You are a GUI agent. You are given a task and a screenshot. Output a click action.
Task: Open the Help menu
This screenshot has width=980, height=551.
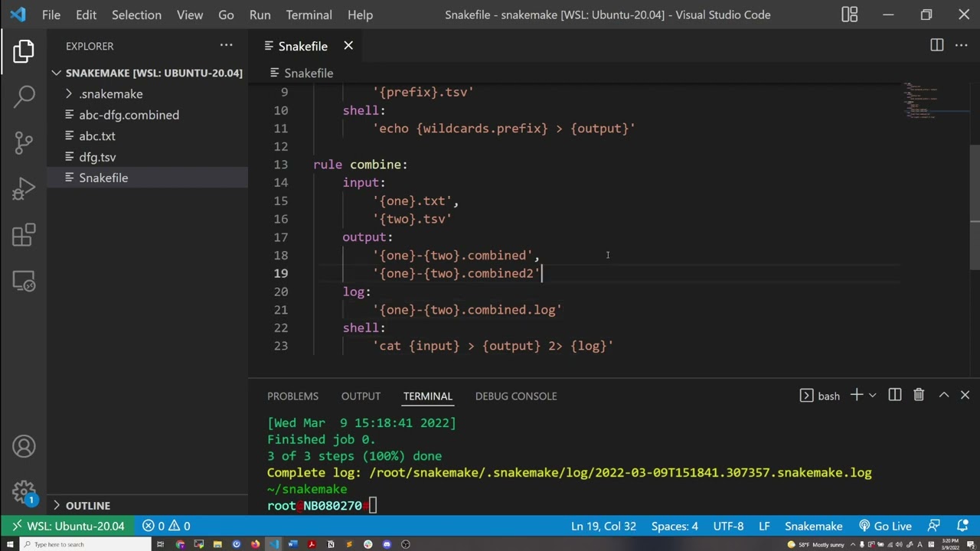point(360,15)
